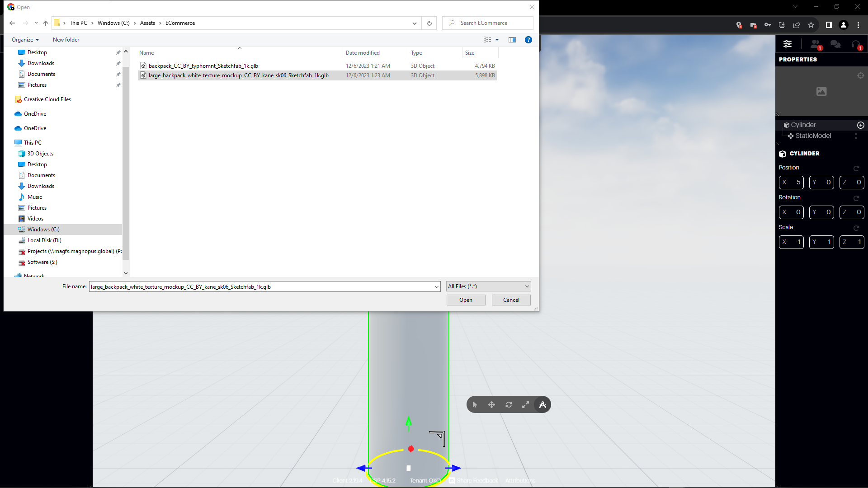This screenshot has width=868, height=488.
Task: Add component to Cylinder with plus icon
Action: coord(861,125)
